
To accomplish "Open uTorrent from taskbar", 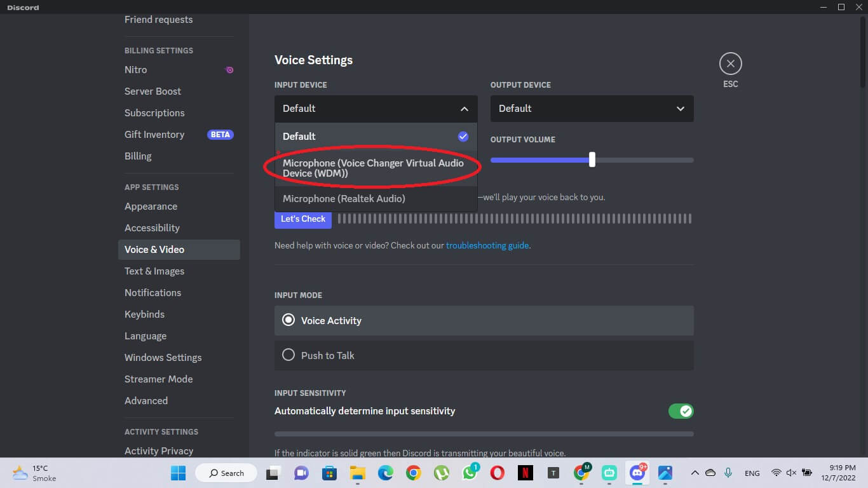I will coord(441,473).
